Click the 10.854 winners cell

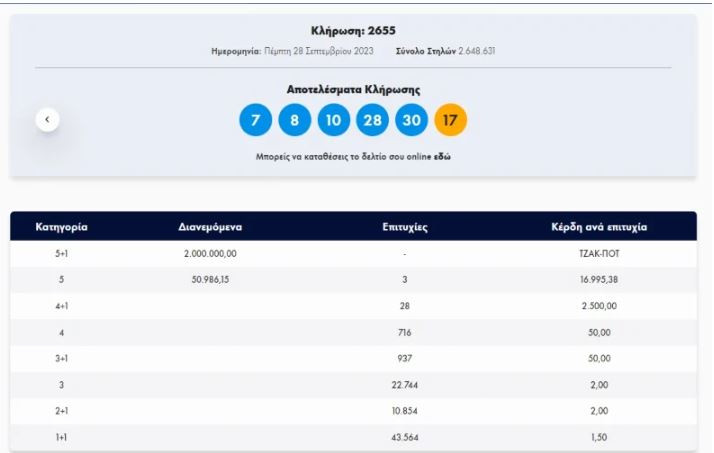pos(405,411)
